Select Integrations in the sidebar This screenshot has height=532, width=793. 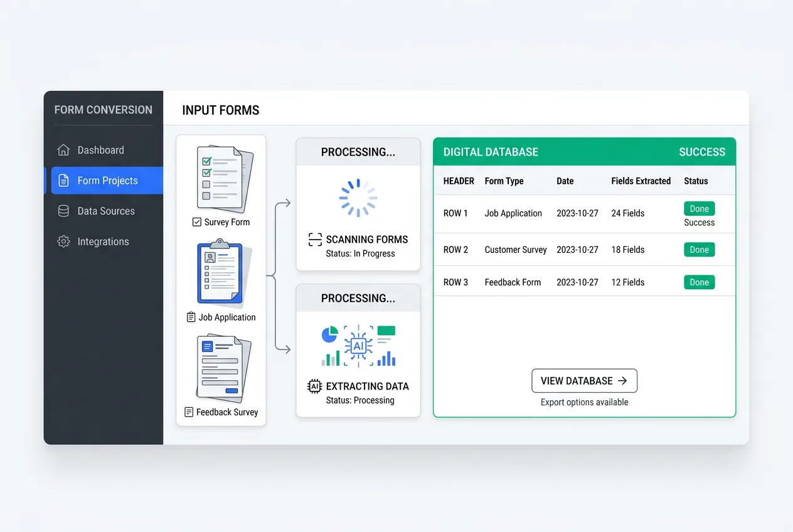pos(103,242)
